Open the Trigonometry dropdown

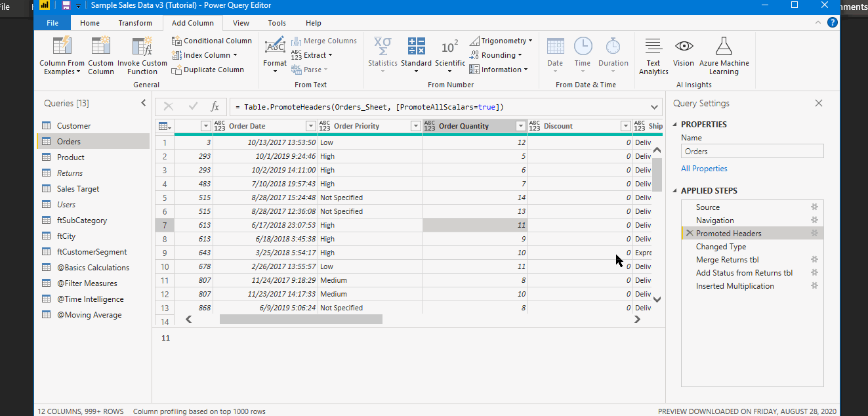coord(501,41)
